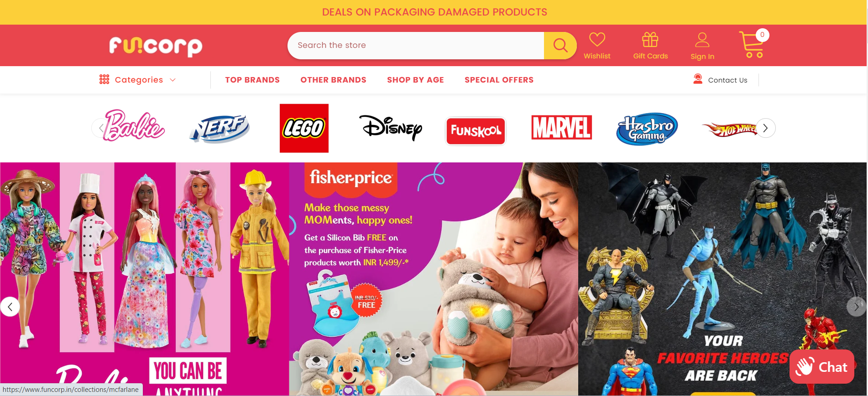Go to previous banner slide arrow
Image resolution: width=868 pixels, height=396 pixels.
click(10, 307)
